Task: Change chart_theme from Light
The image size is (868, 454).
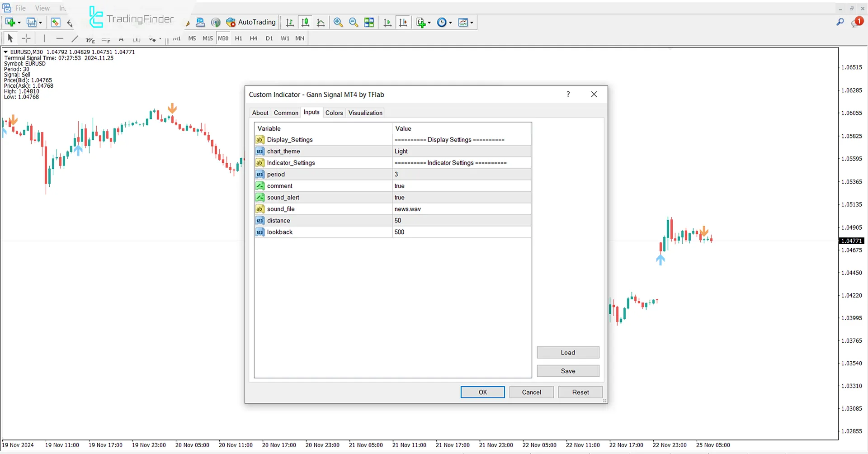Action: coord(461,151)
